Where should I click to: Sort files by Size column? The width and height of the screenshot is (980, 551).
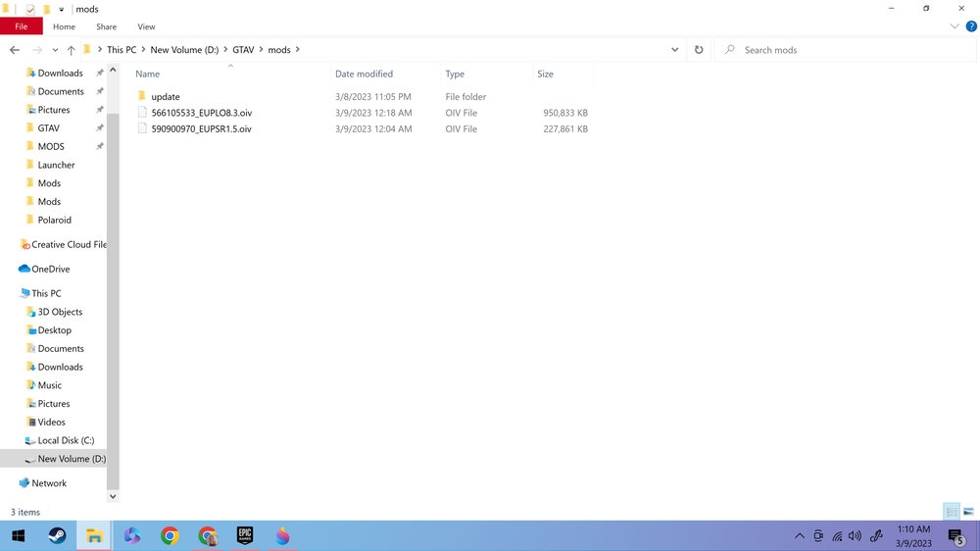pos(545,74)
